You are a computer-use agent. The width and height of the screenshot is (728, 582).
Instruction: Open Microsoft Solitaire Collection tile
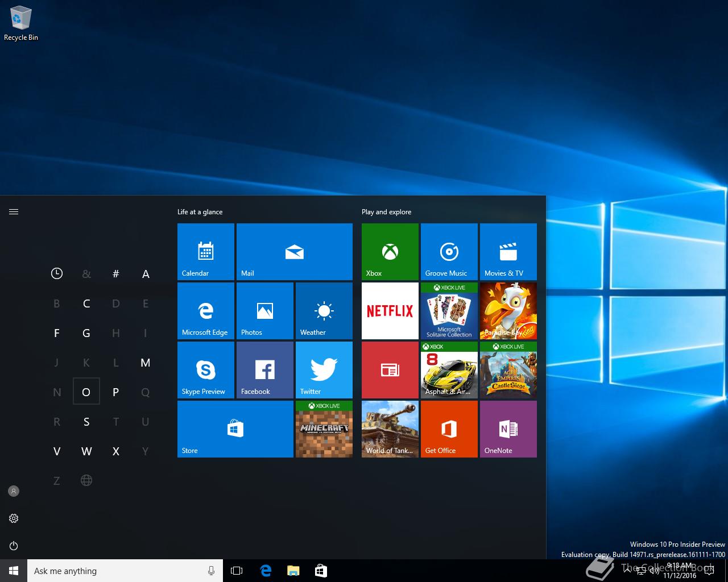pyautogui.click(x=449, y=311)
